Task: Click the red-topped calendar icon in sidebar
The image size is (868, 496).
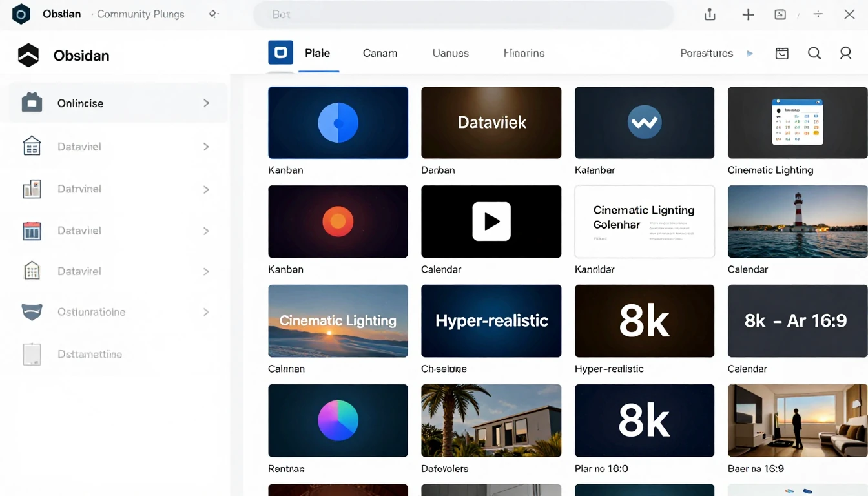Action: coord(32,231)
